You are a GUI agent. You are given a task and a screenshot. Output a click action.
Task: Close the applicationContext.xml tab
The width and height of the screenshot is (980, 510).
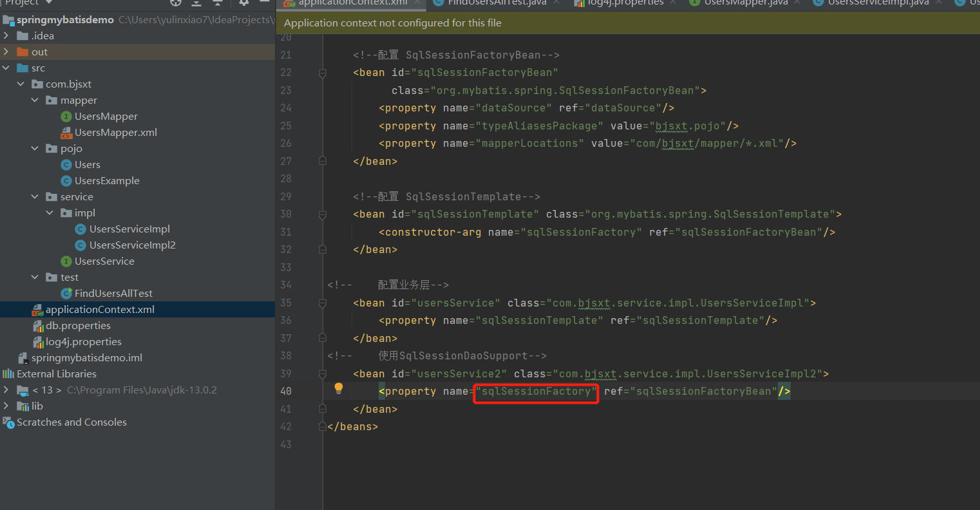417,3
